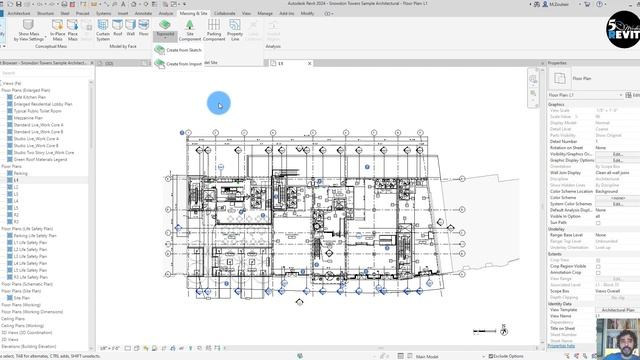Click the Scope Box Views Overall value
This screenshot has height=360, width=640.
tap(617, 291)
